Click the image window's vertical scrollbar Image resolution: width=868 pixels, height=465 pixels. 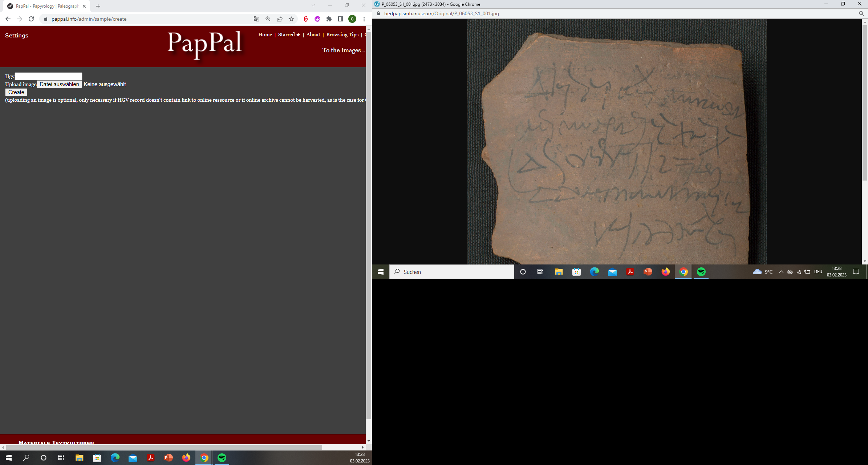tap(865, 103)
